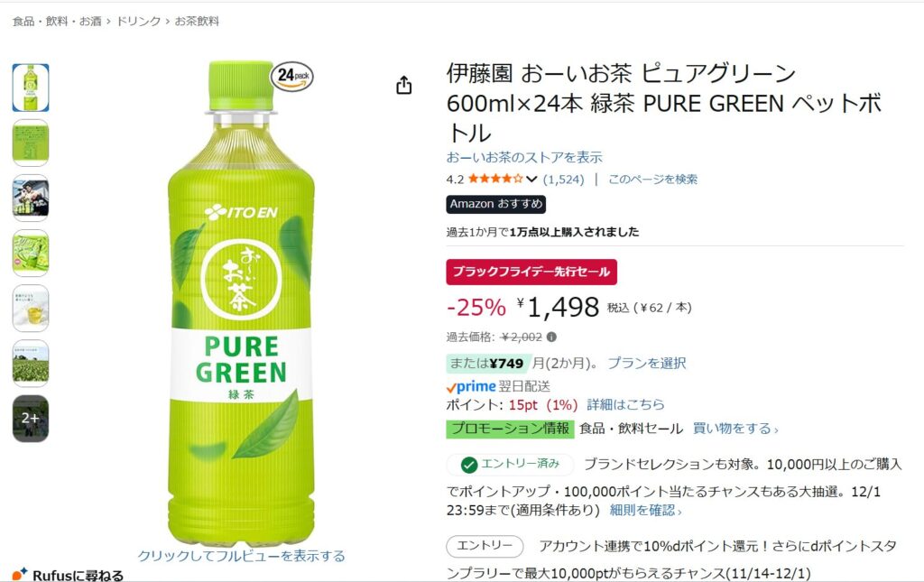Open 買い物をする promotion link
924x582 pixels.
click(x=735, y=429)
